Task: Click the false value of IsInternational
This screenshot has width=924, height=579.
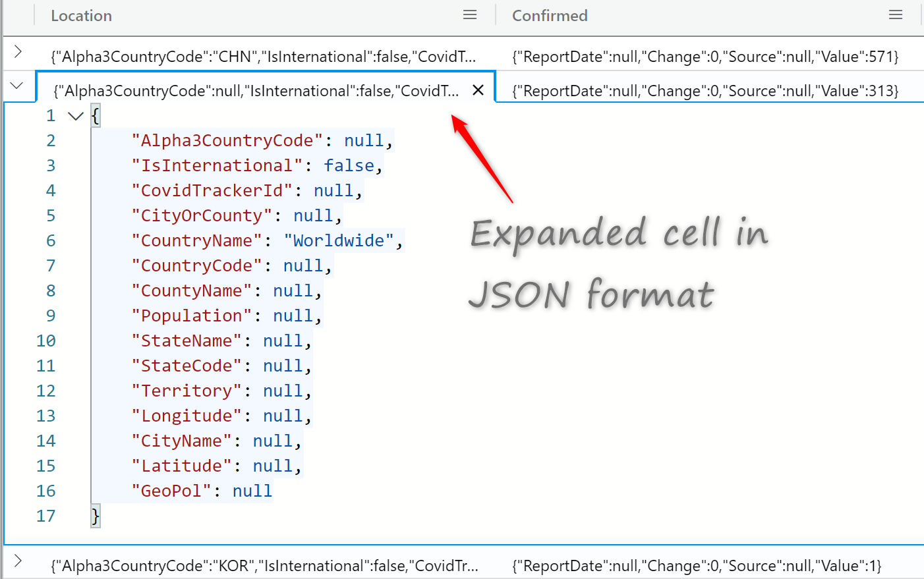Action: (349, 165)
